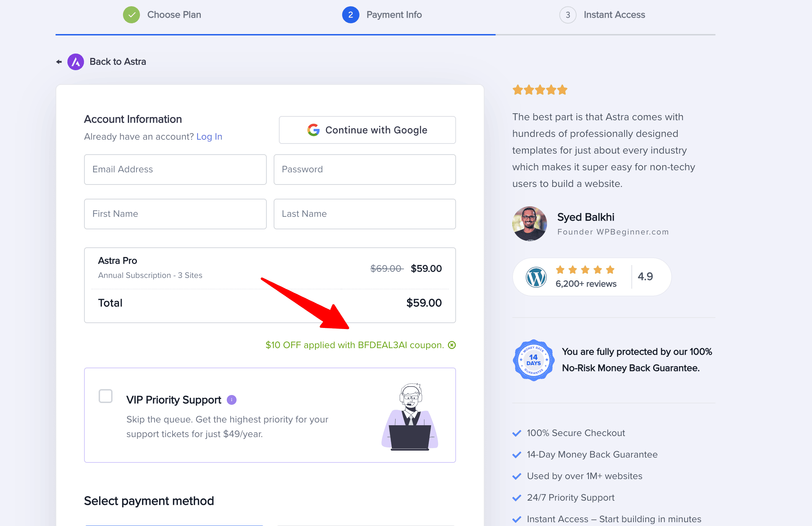Click checkmark next to 14-Day Money Back Guarantee

click(x=517, y=455)
